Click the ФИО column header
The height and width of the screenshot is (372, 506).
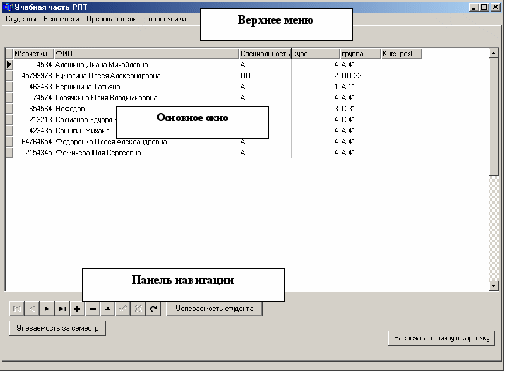point(147,54)
